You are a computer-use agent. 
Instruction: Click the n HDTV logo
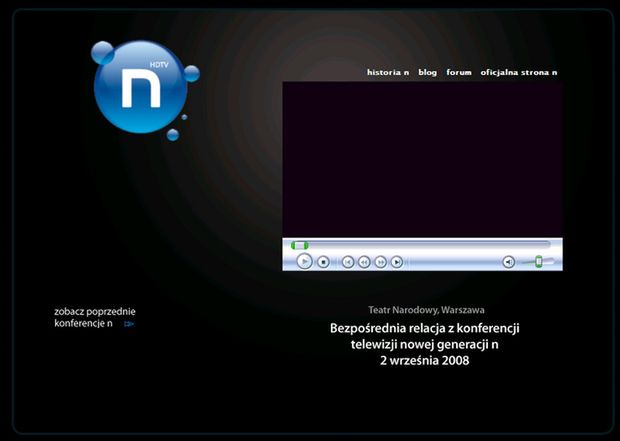[x=143, y=89]
